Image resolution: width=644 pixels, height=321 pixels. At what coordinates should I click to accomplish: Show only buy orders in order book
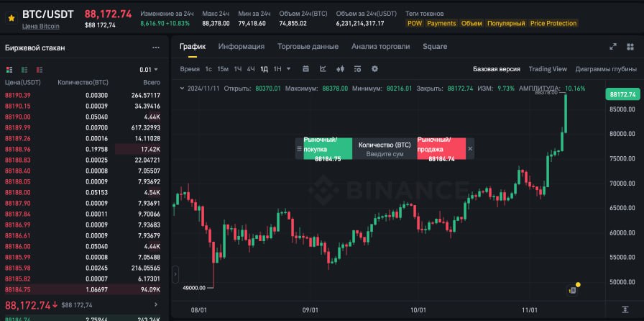[24, 70]
